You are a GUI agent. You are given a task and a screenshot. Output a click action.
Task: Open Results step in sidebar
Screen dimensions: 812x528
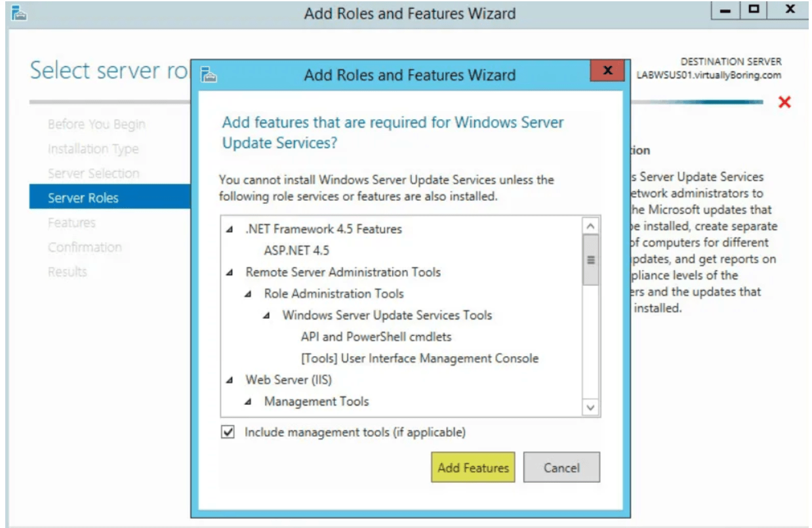click(x=67, y=272)
